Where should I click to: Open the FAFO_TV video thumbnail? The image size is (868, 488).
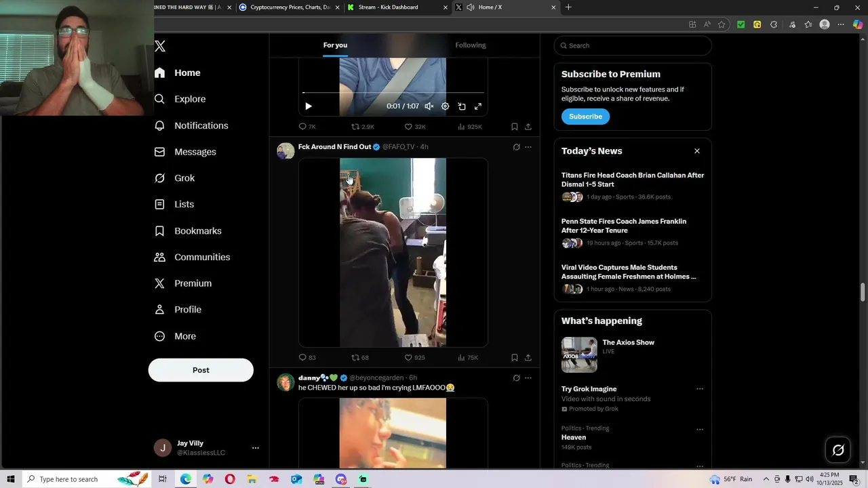tap(393, 252)
